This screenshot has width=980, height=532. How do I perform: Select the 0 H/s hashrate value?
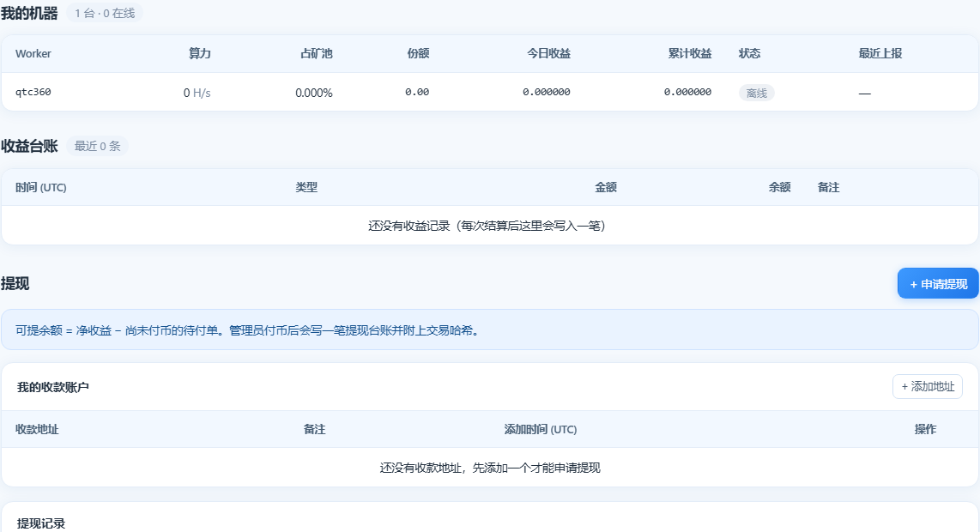click(197, 94)
